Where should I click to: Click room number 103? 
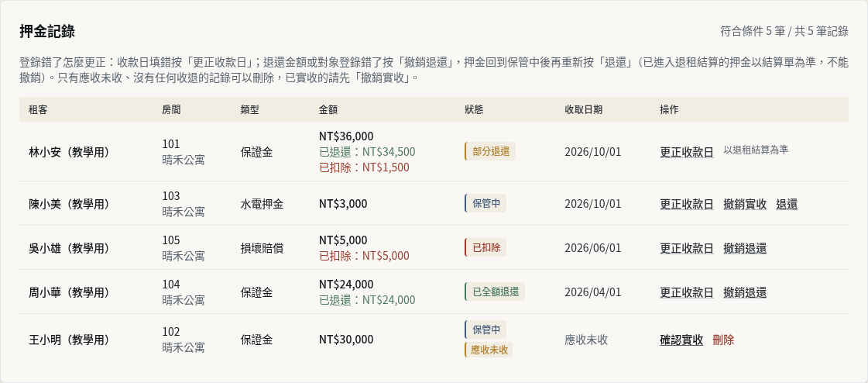coord(171,196)
